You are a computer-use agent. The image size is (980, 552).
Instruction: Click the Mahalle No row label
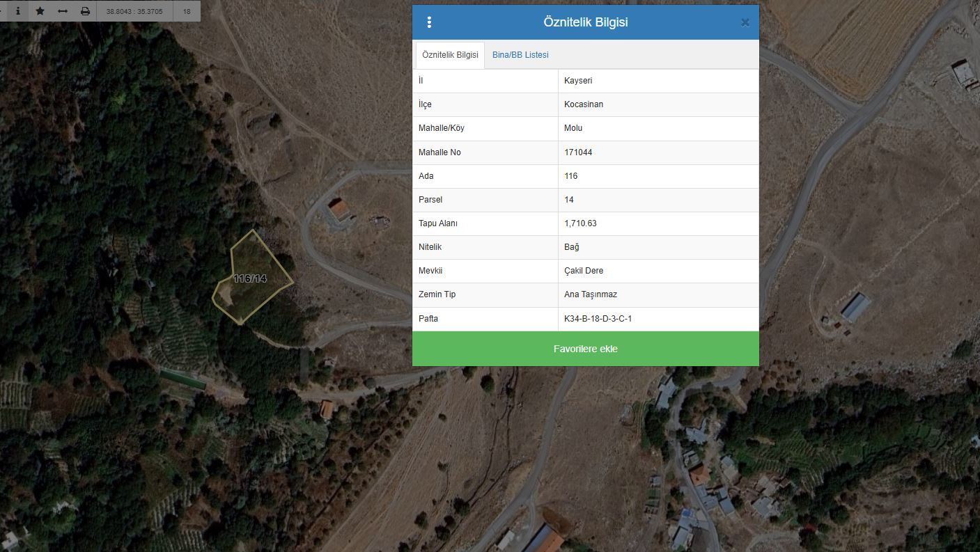point(440,152)
